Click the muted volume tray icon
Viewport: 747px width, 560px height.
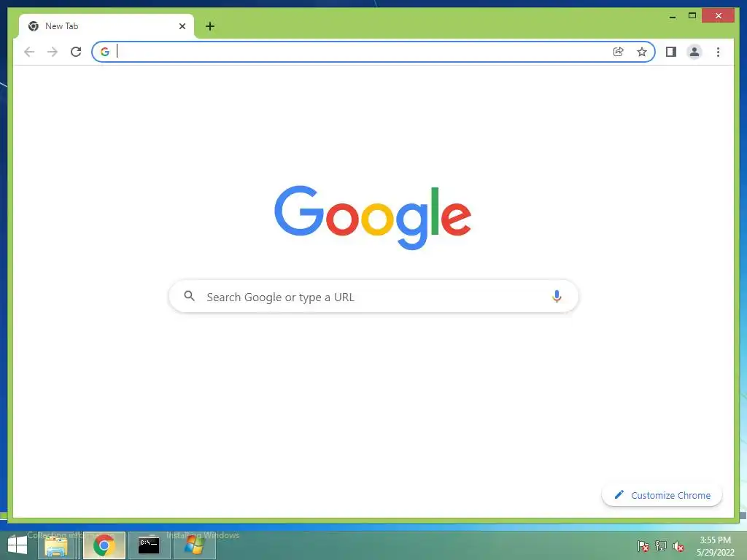[678, 545]
